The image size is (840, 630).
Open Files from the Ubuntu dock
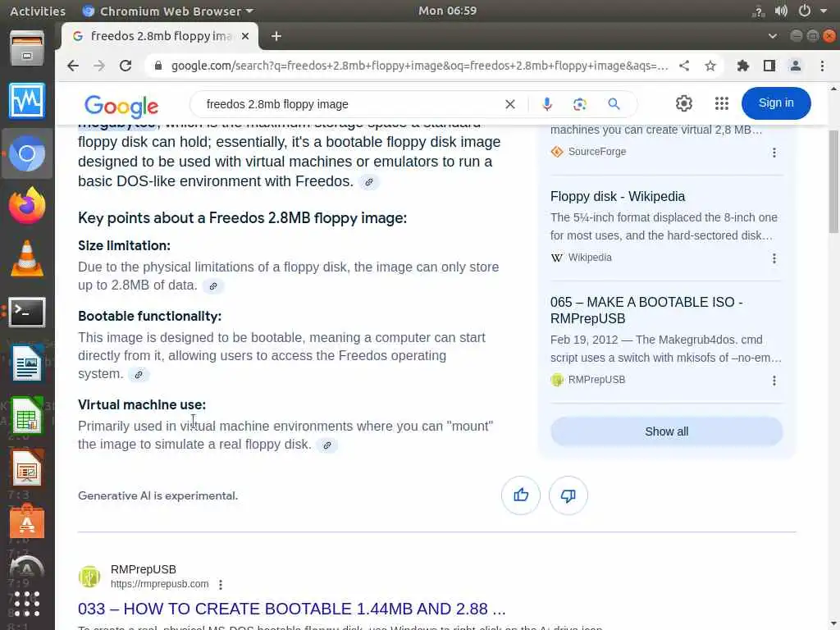tap(27, 48)
